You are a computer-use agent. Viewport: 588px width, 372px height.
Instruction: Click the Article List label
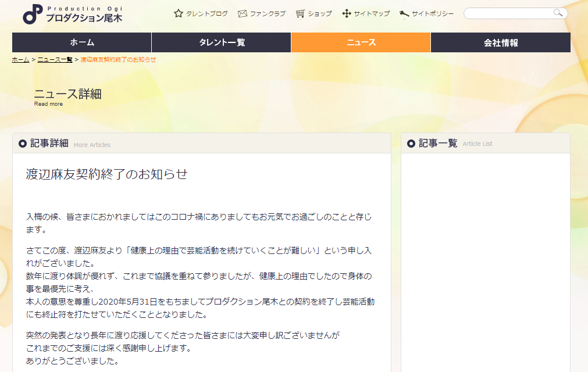click(477, 144)
